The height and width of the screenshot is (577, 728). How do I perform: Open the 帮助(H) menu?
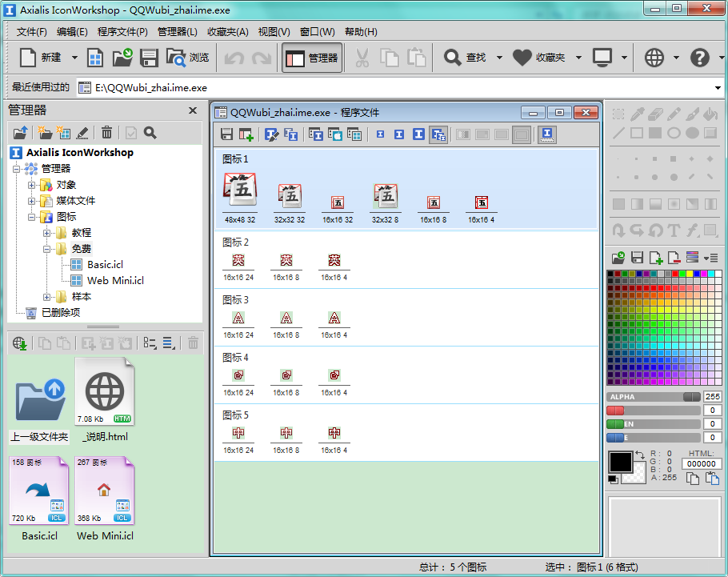[x=361, y=31]
